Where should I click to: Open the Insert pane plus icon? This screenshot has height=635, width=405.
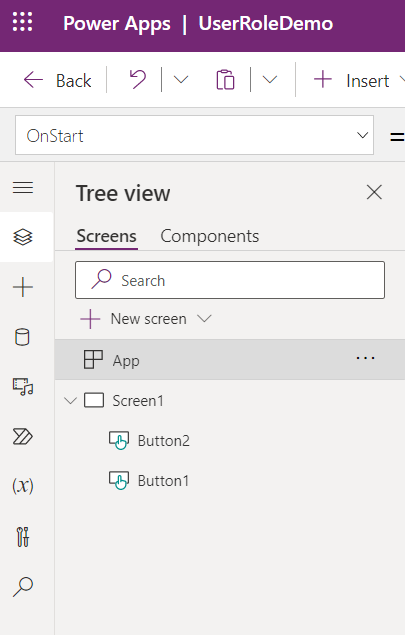tap(23, 287)
